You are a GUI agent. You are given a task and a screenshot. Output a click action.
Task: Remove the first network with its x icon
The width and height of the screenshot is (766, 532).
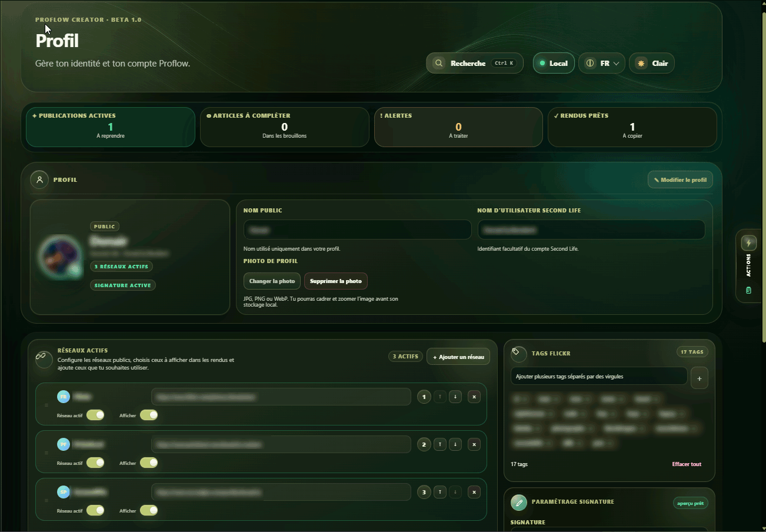click(474, 397)
